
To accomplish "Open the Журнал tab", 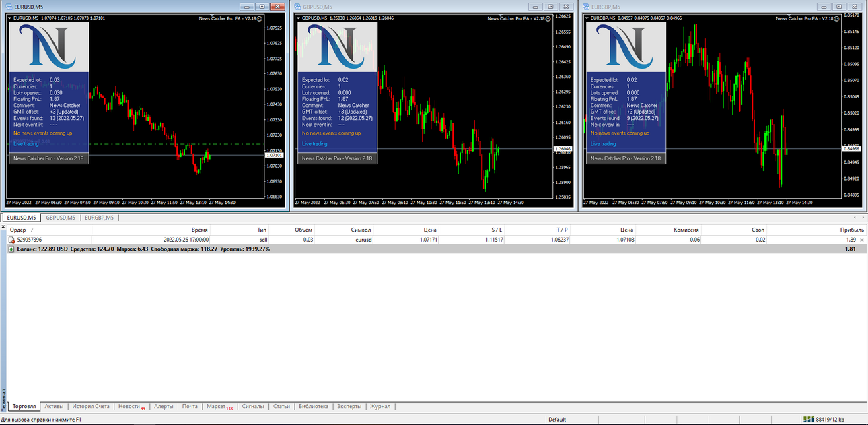I will (379, 407).
